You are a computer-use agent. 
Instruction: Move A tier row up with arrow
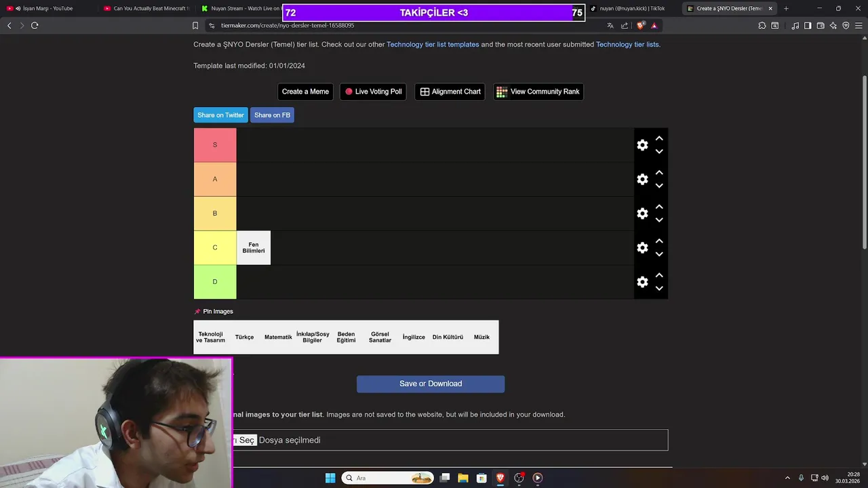pos(659,173)
